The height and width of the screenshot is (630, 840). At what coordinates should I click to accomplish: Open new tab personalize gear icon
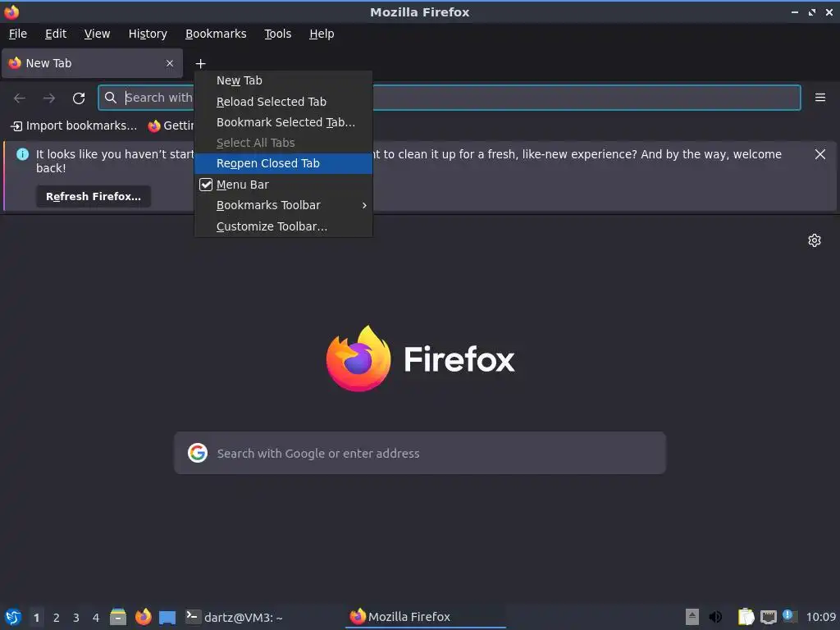pyautogui.click(x=815, y=240)
